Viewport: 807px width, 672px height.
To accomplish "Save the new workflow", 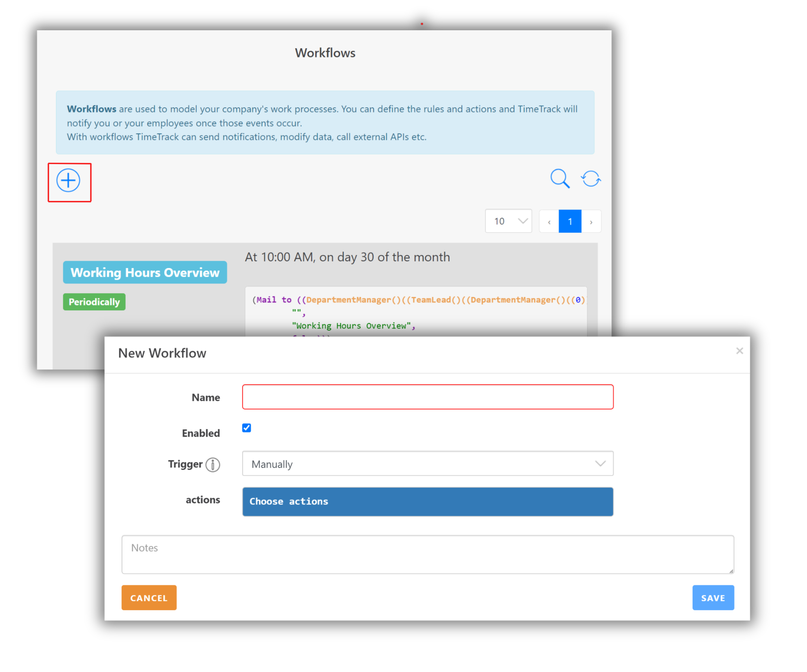I will pyautogui.click(x=713, y=598).
